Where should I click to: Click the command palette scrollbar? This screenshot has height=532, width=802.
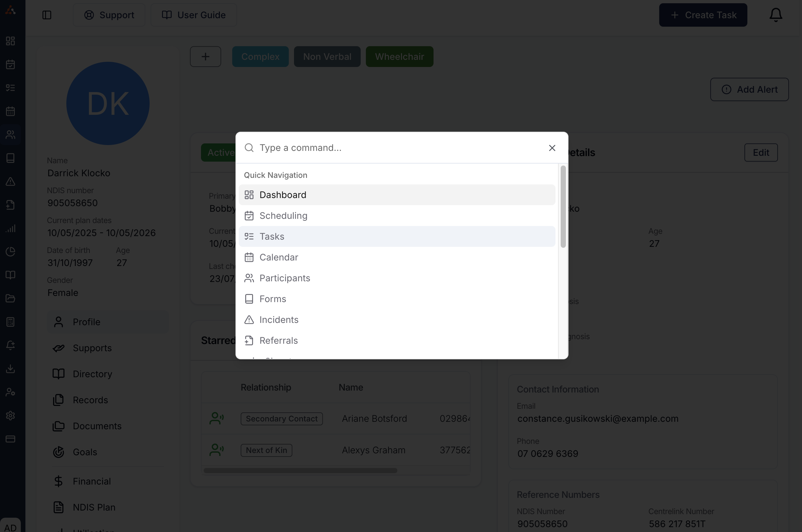(563, 206)
